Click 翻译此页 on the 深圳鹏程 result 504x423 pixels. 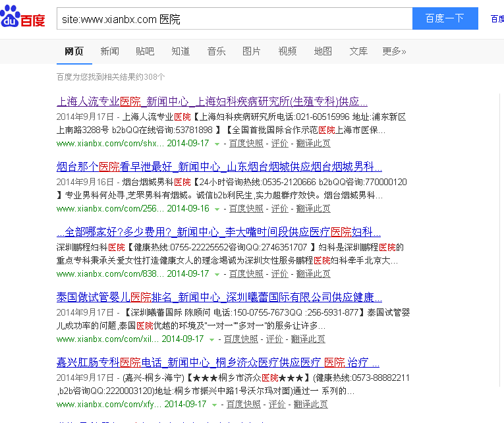point(313,274)
